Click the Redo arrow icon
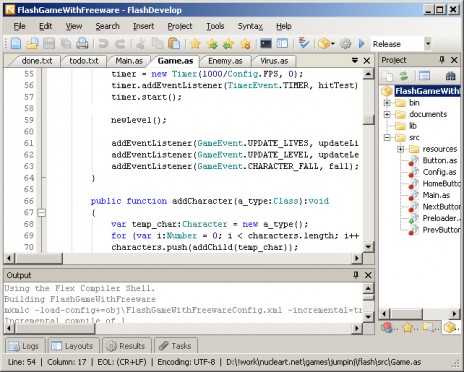This screenshot has width=464, height=372. click(120, 44)
